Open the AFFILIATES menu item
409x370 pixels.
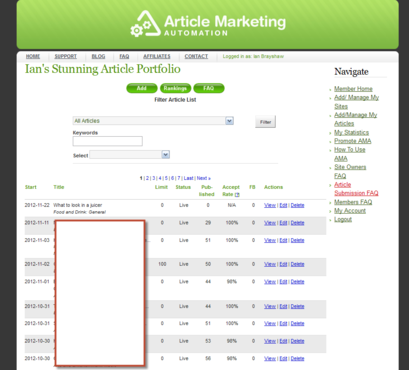pos(157,56)
